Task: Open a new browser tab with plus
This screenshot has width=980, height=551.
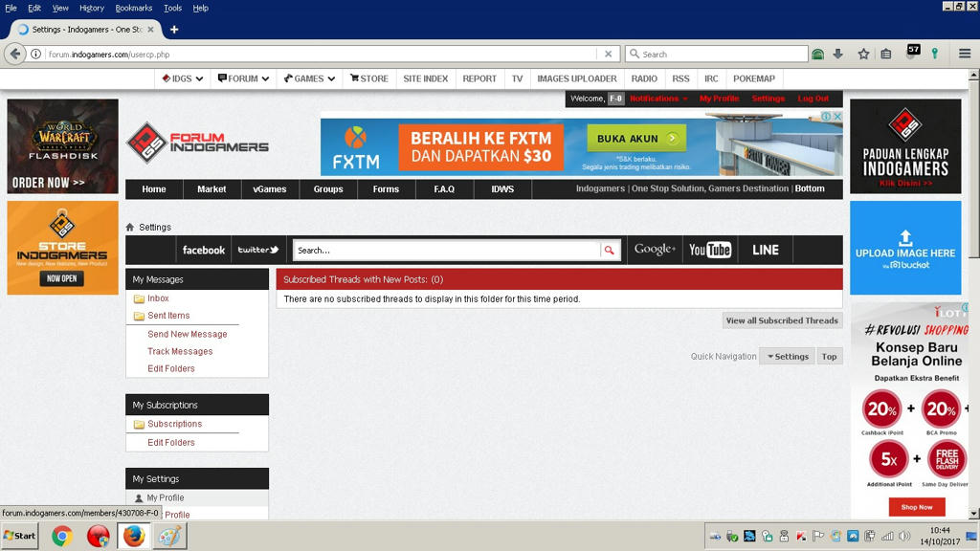Action: pos(174,30)
